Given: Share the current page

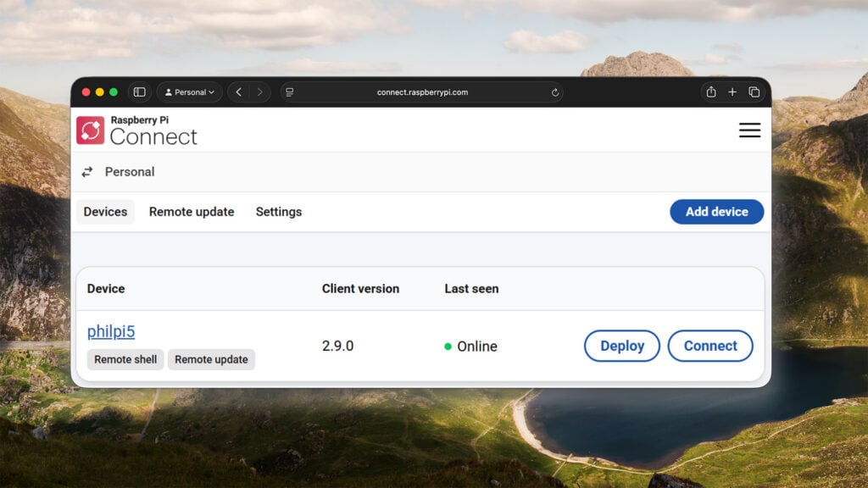Looking at the screenshot, I should [x=710, y=91].
